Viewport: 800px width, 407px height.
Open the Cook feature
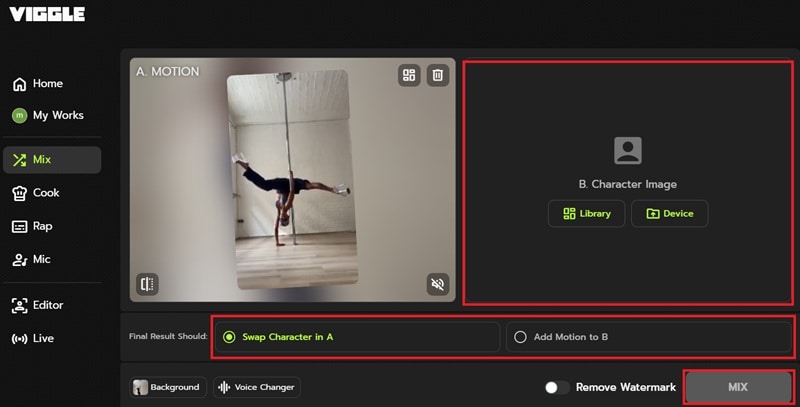click(x=36, y=193)
